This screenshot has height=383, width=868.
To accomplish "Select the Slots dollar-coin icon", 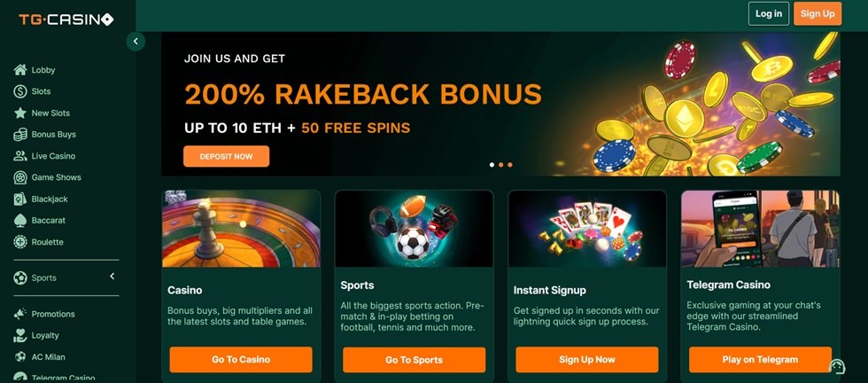I will (19, 91).
